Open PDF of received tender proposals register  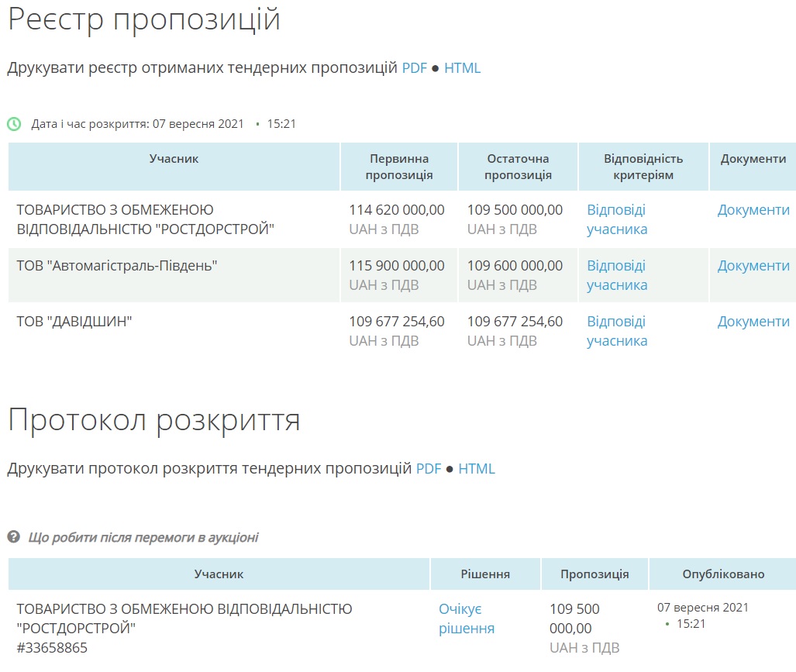pyautogui.click(x=414, y=68)
